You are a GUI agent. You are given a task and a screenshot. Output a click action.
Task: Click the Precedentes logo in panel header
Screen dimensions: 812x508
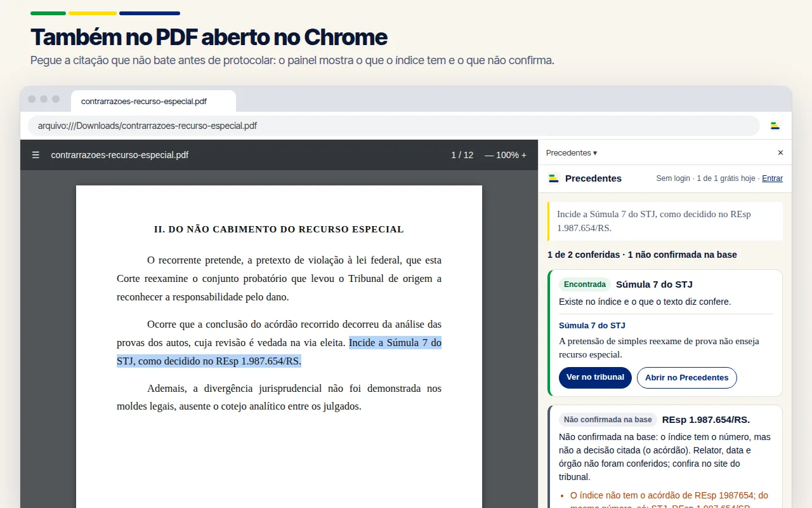click(x=554, y=178)
